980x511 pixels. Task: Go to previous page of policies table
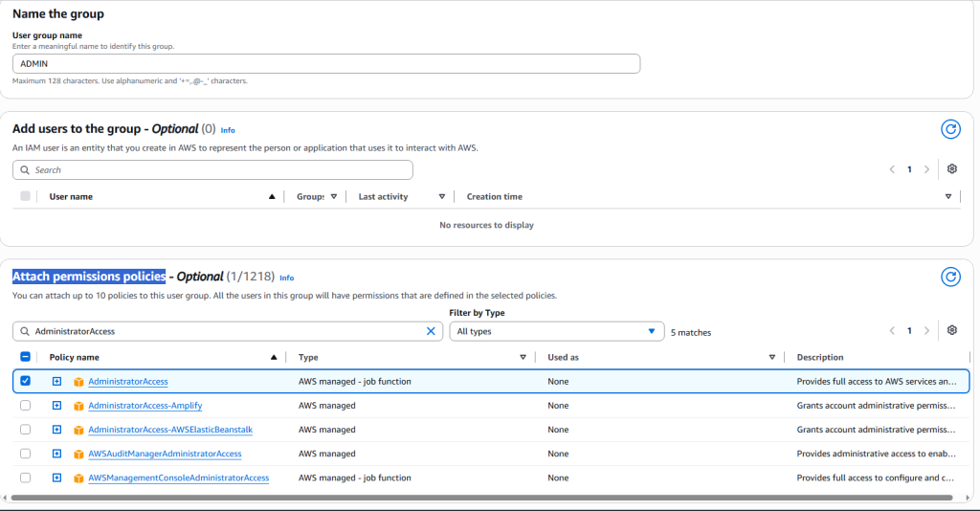click(892, 330)
